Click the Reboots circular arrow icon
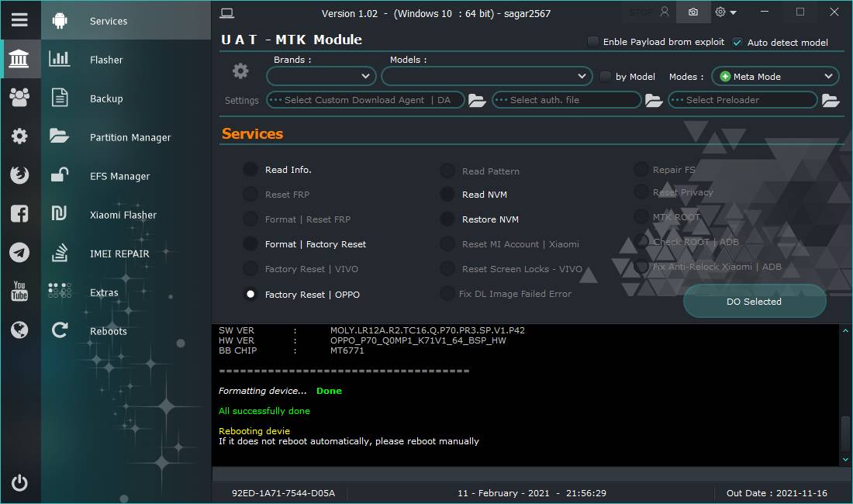This screenshot has width=853, height=504. click(60, 330)
